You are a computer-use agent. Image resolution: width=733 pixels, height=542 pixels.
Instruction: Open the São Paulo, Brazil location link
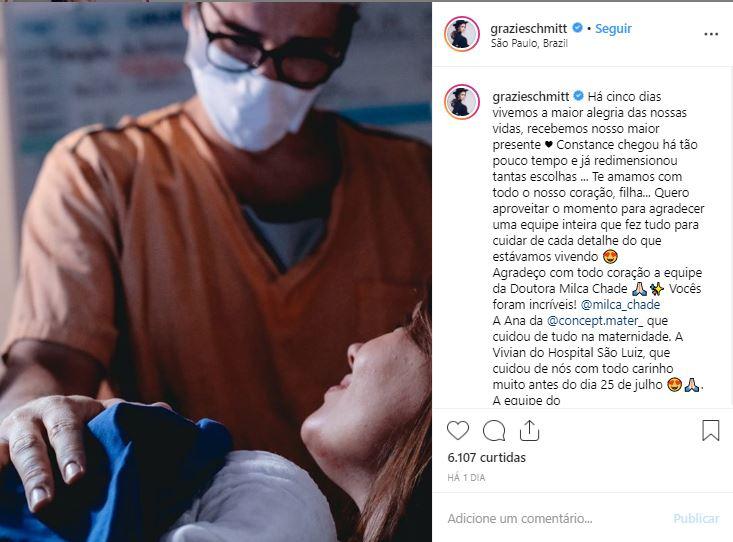pyautogui.click(x=529, y=43)
